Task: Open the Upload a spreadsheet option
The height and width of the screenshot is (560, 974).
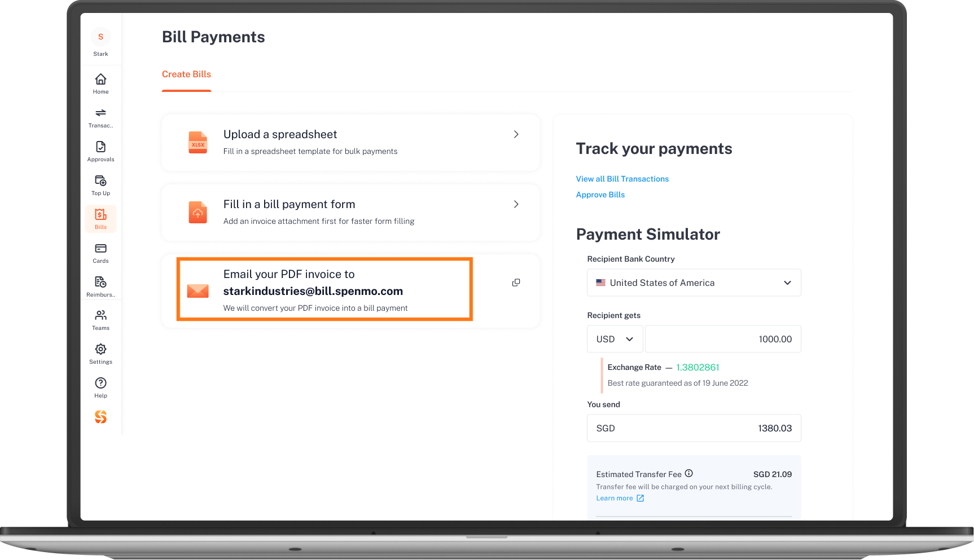Action: click(x=350, y=142)
